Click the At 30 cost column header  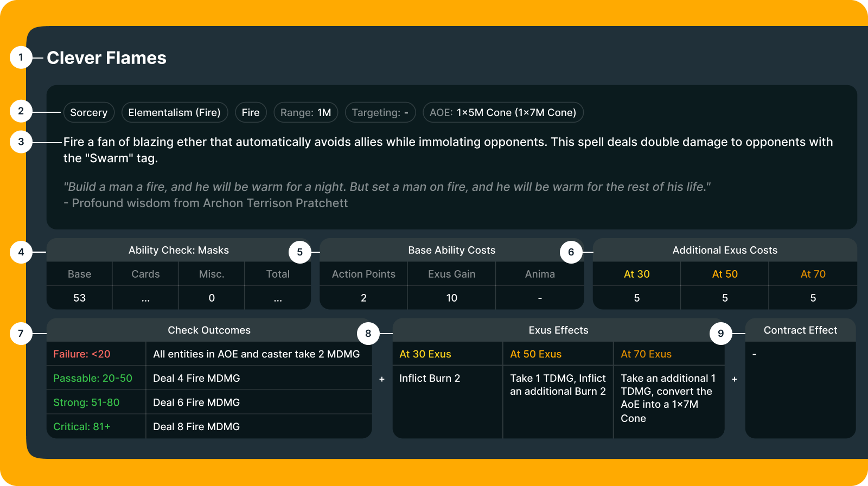pos(637,274)
